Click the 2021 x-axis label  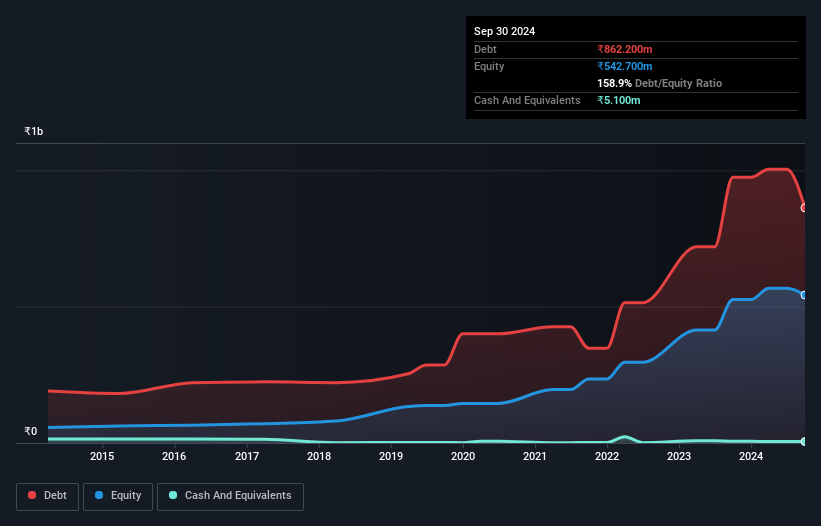535,456
